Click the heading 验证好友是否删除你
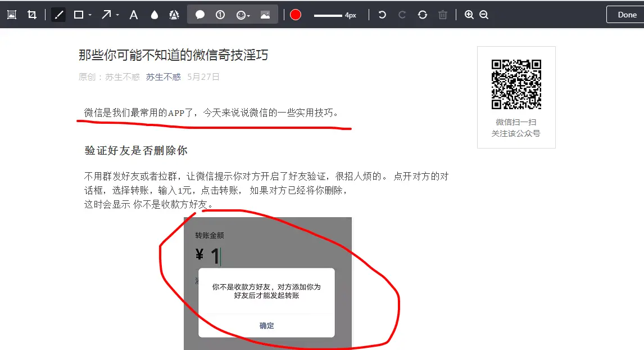 pos(136,151)
